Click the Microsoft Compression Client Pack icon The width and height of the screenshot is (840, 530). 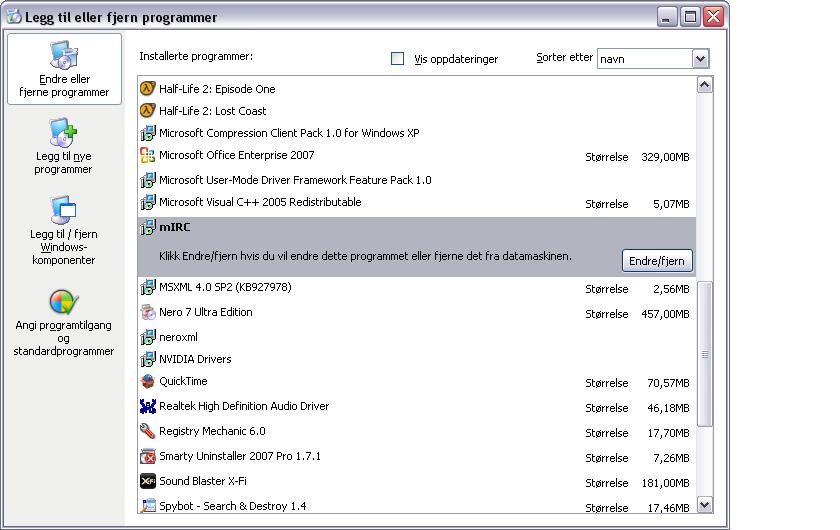[x=147, y=133]
